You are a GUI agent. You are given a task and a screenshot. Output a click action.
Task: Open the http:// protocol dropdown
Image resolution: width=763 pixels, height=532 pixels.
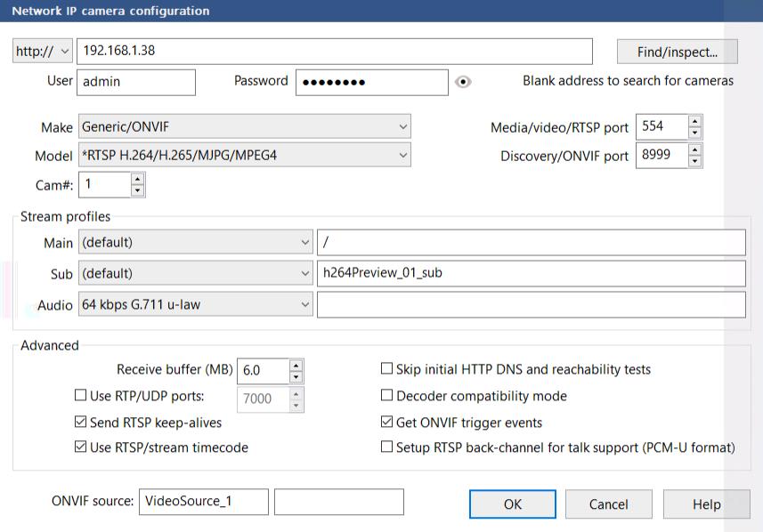click(x=42, y=52)
